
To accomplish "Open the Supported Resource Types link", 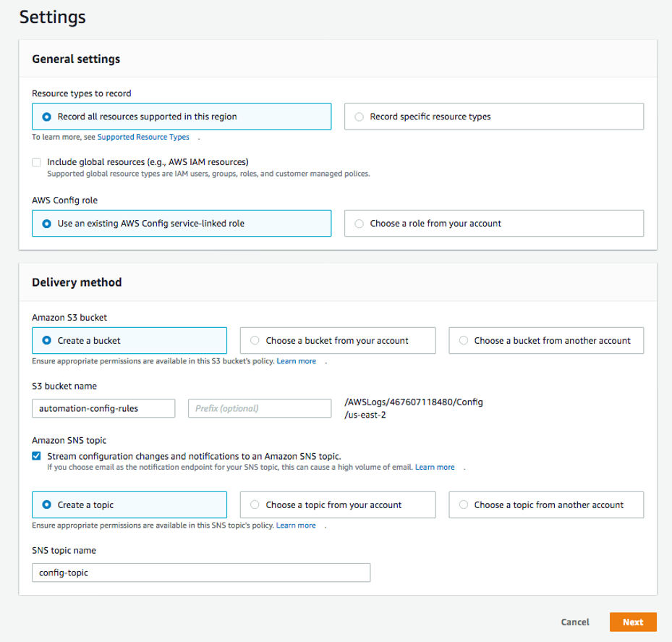I will (x=143, y=137).
